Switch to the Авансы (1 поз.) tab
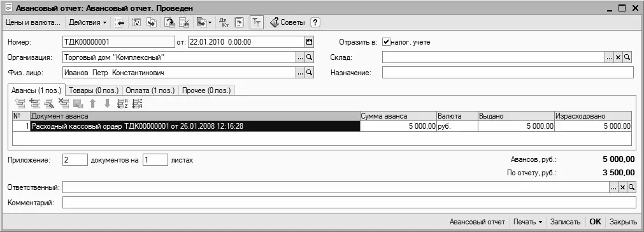 point(36,90)
